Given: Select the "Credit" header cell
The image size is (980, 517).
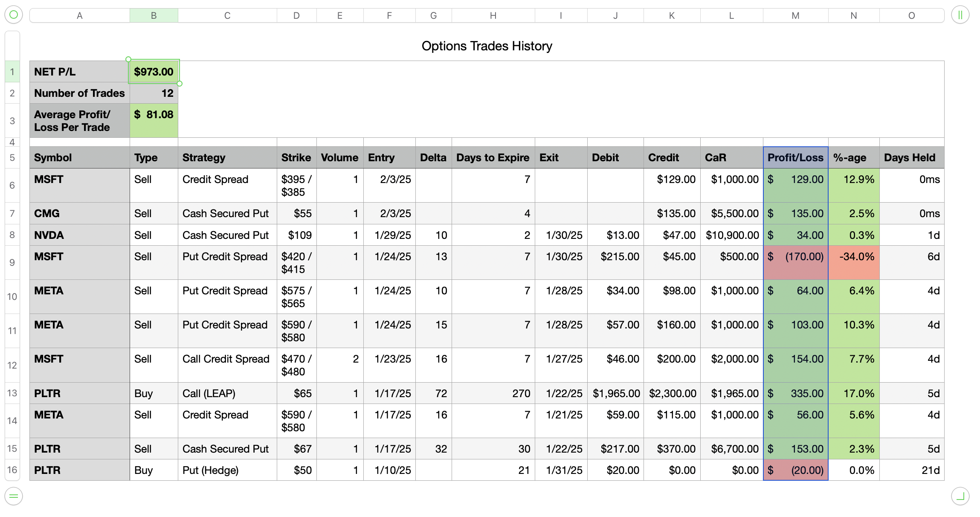Looking at the screenshot, I should (x=672, y=157).
